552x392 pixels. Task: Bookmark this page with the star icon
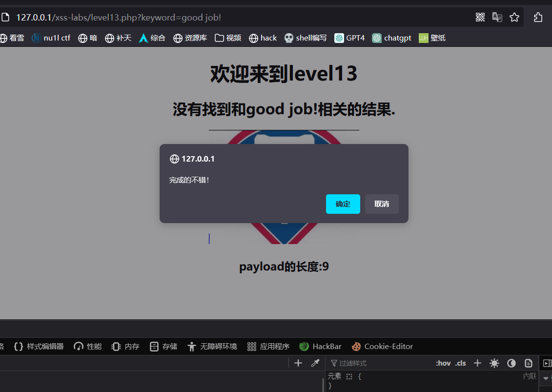point(514,17)
